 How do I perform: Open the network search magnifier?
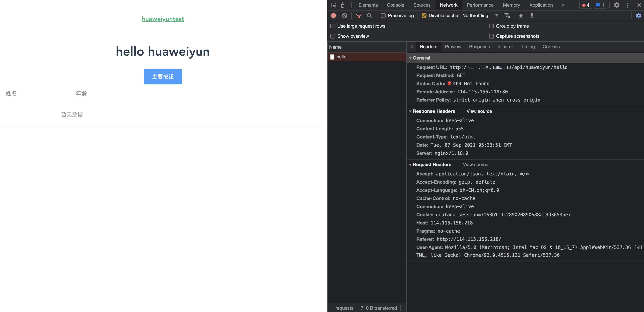point(369,16)
